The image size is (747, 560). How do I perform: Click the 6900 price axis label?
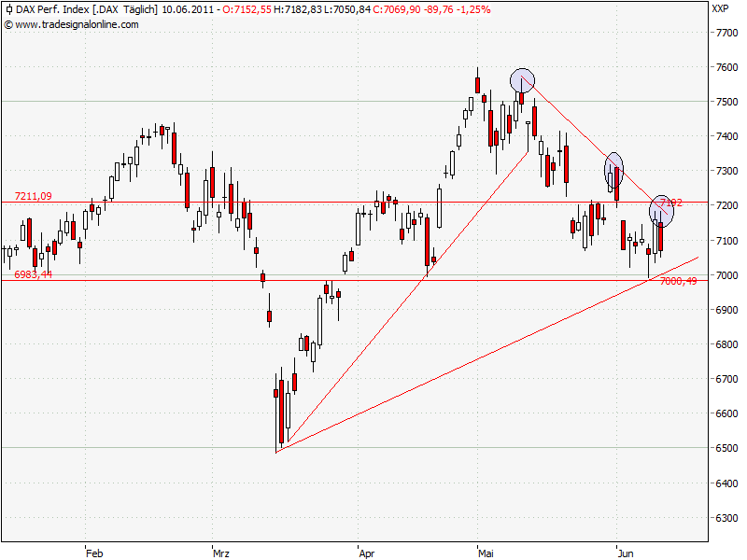727,310
